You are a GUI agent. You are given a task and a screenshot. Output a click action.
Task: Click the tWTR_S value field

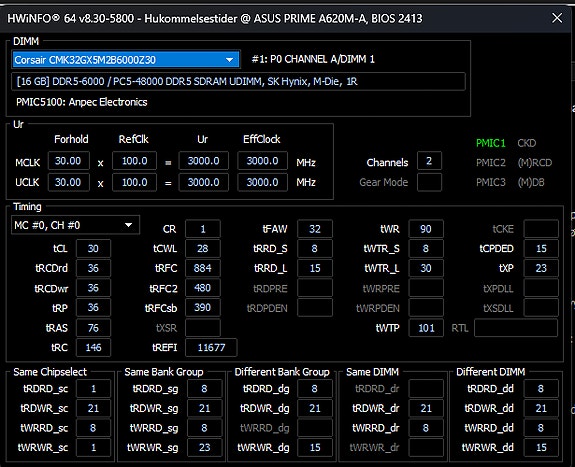click(x=426, y=248)
